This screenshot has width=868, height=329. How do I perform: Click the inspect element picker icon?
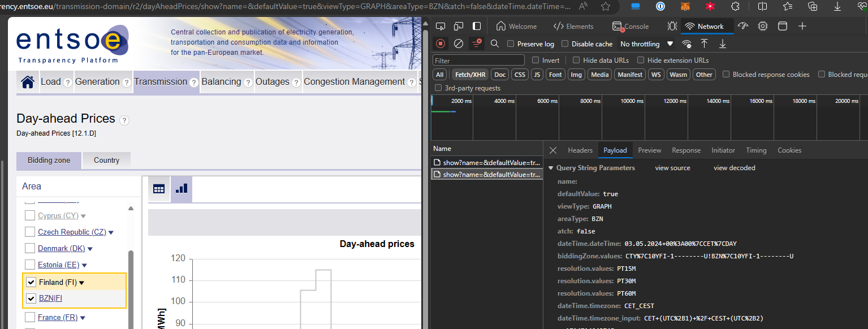[441, 26]
